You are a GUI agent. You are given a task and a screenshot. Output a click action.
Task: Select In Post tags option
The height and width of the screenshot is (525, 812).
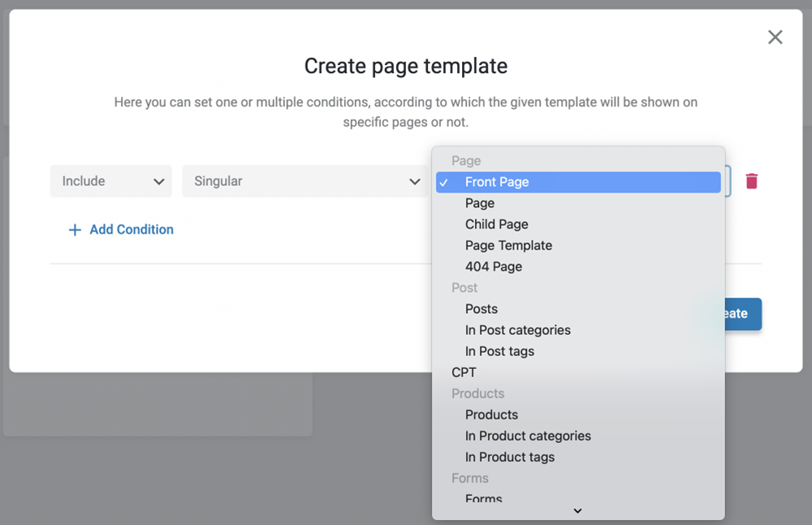tap(578, 351)
